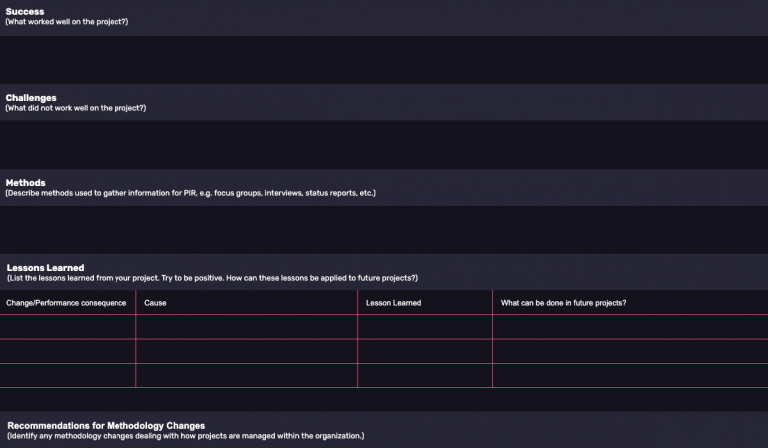Select the Lessons Learned section heading
Viewport: 768px width, 448px height.
[x=45, y=268]
